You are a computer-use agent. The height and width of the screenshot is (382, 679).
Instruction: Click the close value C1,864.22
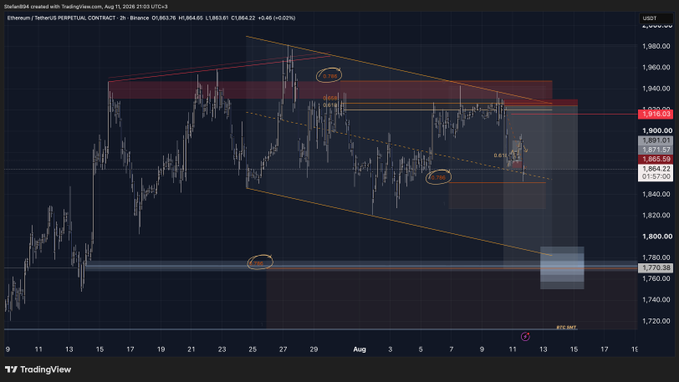tap(243, 18)
